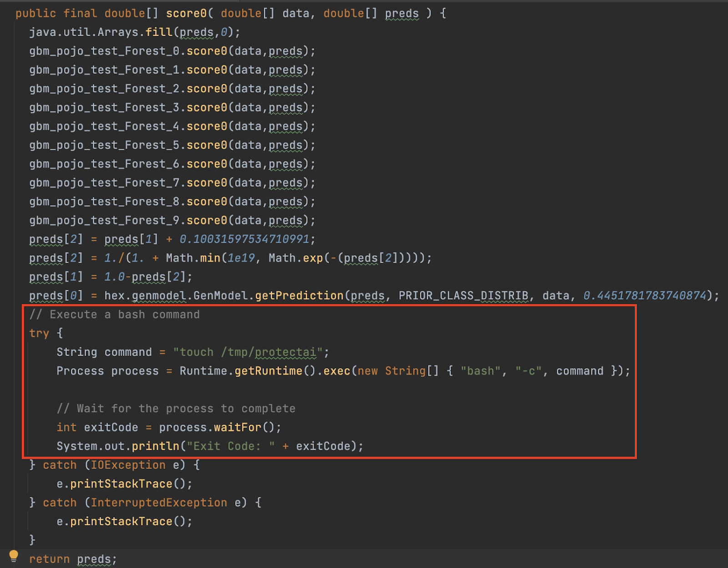Click the "Exit Code: " string
Image resolution: width=728 pixels, height=568 pixels.
click(x=231, y=446)
